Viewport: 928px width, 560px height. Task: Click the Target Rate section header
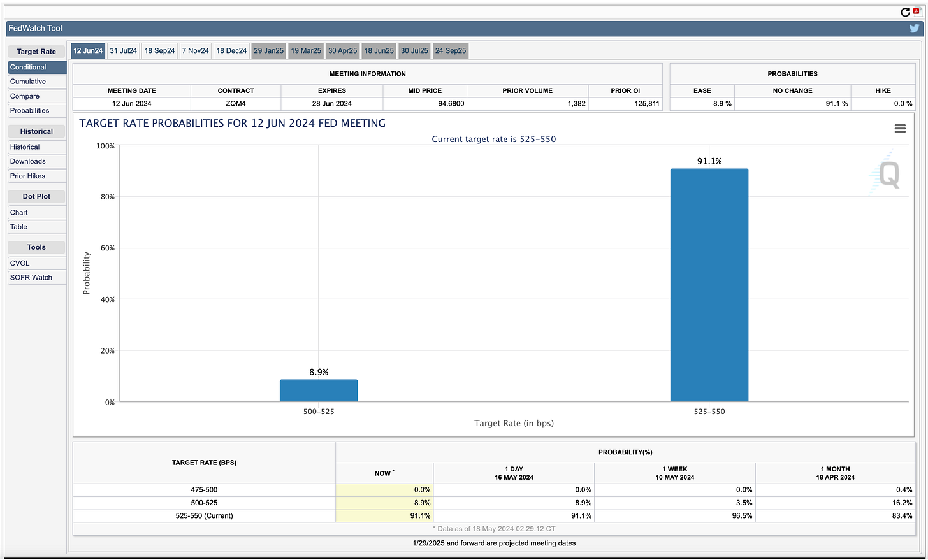coord(37,52)
